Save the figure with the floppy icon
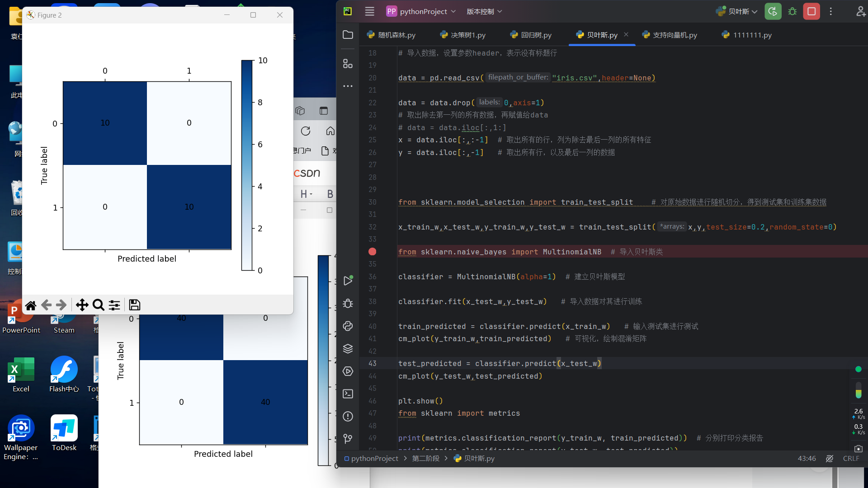Screen dimensions: 868x488 134,305
